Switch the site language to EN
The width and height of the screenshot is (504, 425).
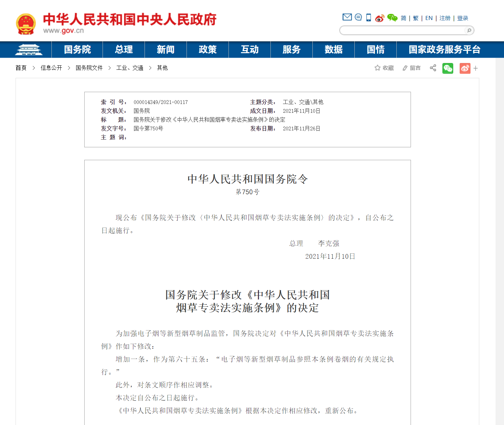(429, 18)
